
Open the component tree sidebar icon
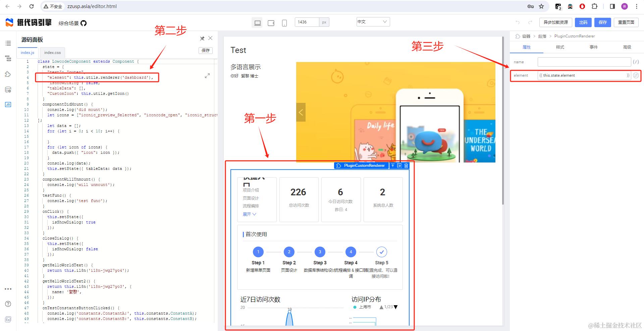(x=8, y=59)
